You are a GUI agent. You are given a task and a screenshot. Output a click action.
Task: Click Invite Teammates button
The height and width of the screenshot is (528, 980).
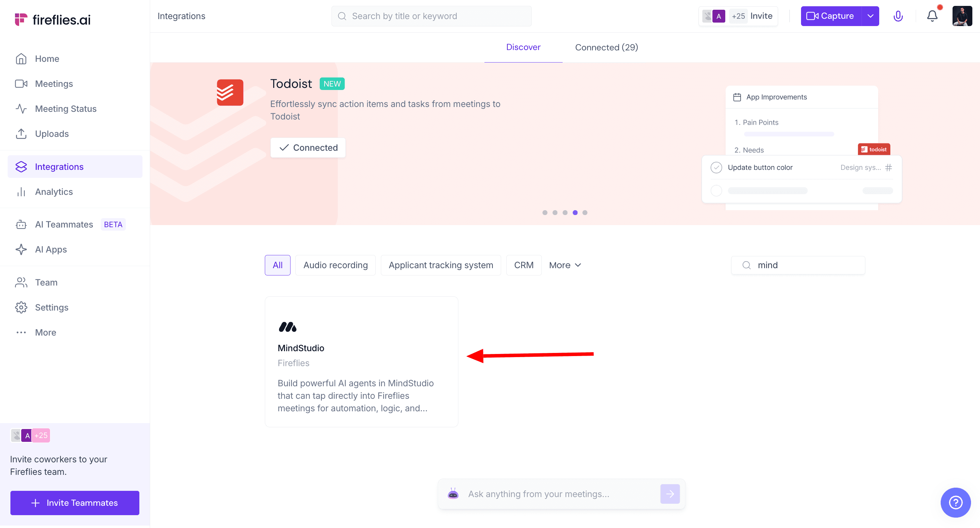point(75,503)
